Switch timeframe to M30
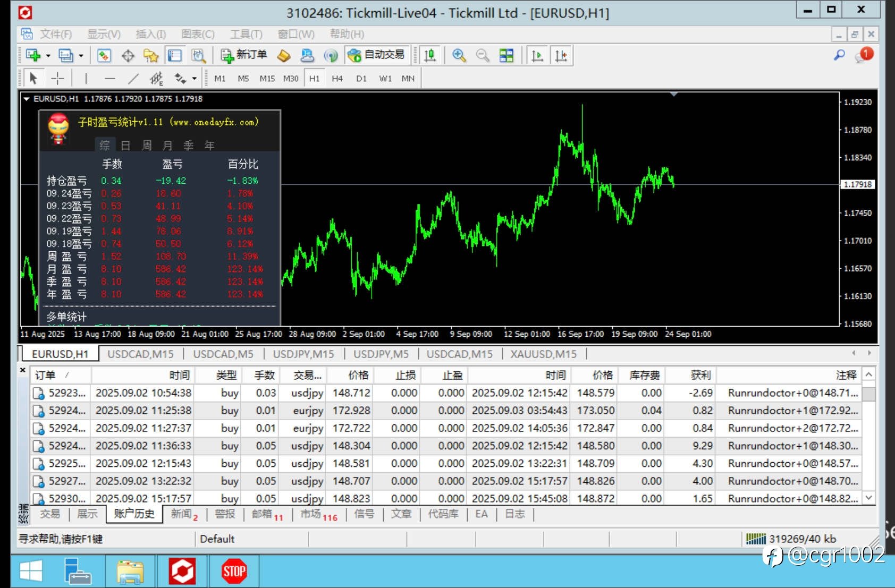 coord(291,79)
